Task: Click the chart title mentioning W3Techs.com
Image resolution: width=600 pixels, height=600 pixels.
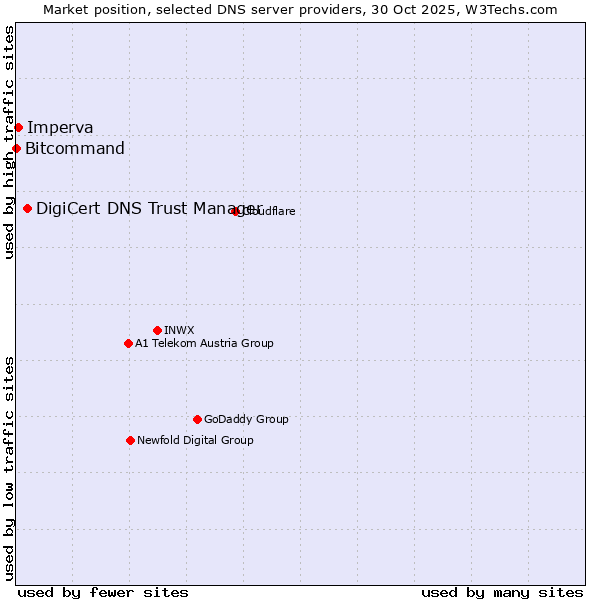Action: [x=300, y=9]
